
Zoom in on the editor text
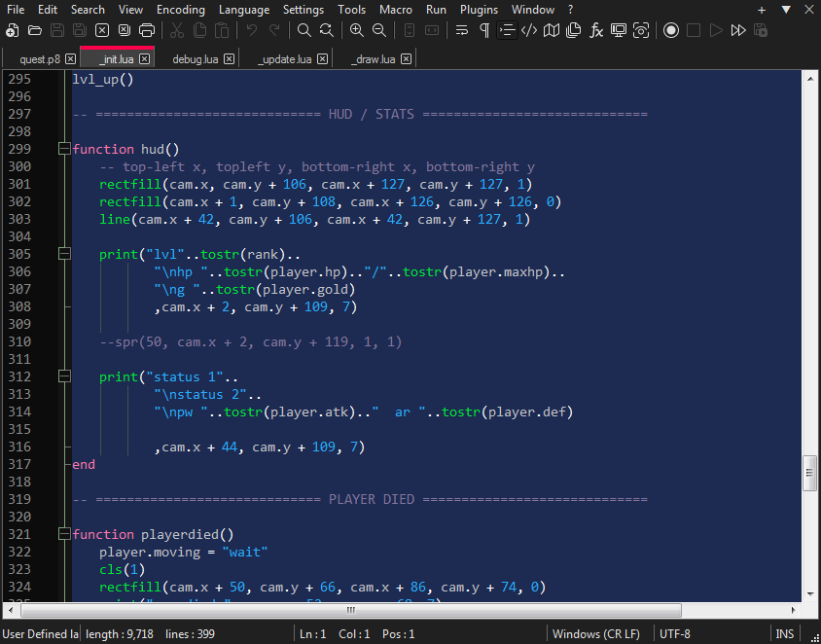tap(357, 30)
